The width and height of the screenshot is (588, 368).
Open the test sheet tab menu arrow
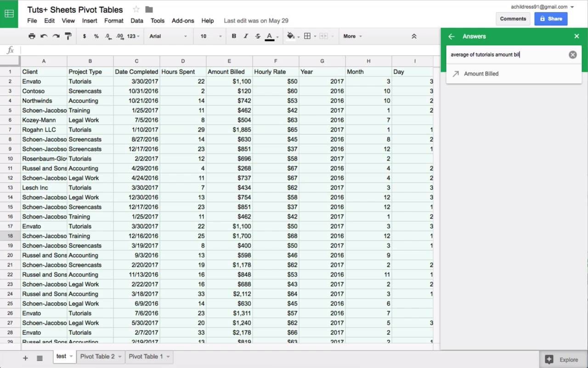(x=71, y=356)
